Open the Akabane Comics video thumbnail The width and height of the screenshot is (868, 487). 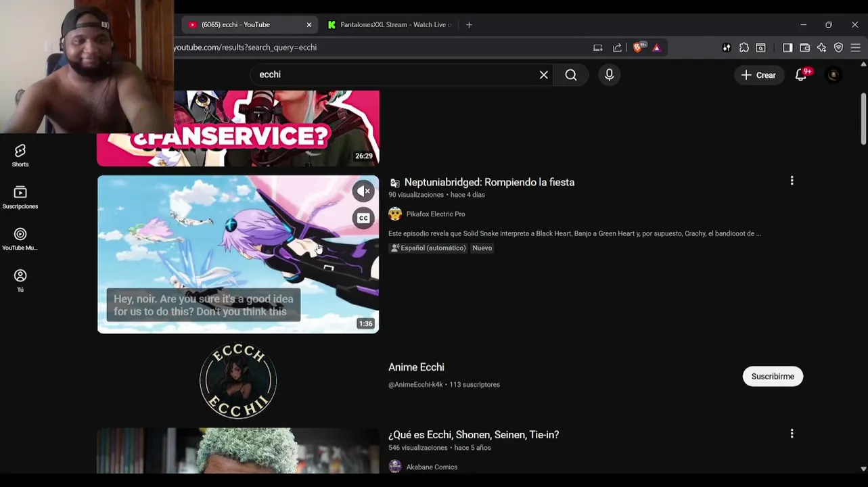tap(238, 450)
